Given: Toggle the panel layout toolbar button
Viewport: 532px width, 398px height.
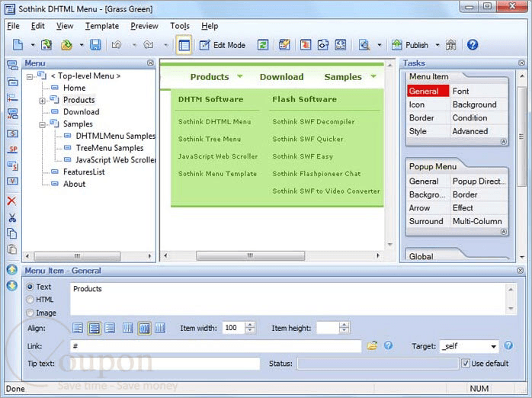Looking at the screenshot, I should click(x=184, y=45).
